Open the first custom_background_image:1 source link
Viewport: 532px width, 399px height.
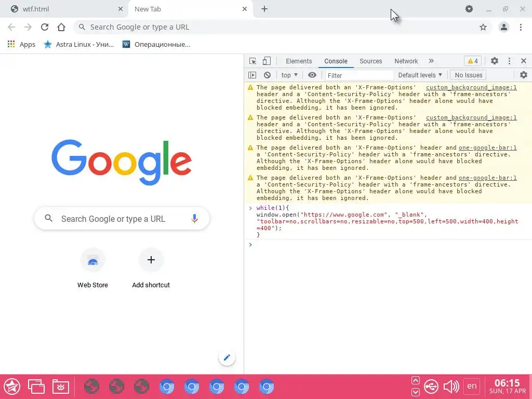(x=471, y=87)
